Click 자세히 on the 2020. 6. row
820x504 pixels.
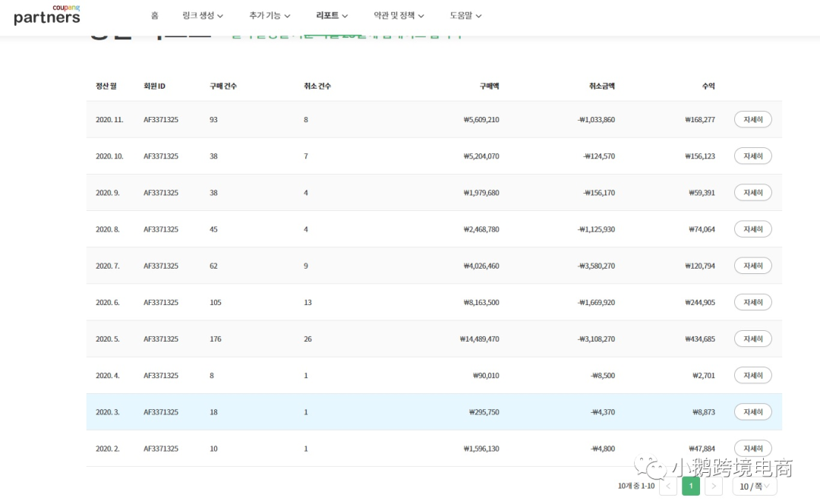click(753, 302)
